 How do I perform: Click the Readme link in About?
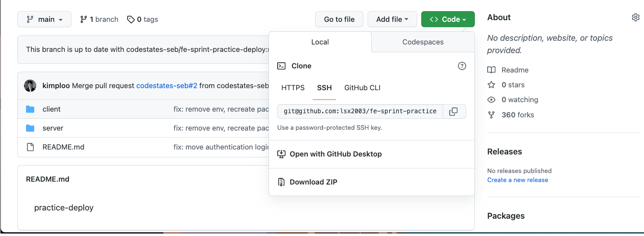[515, 70]
